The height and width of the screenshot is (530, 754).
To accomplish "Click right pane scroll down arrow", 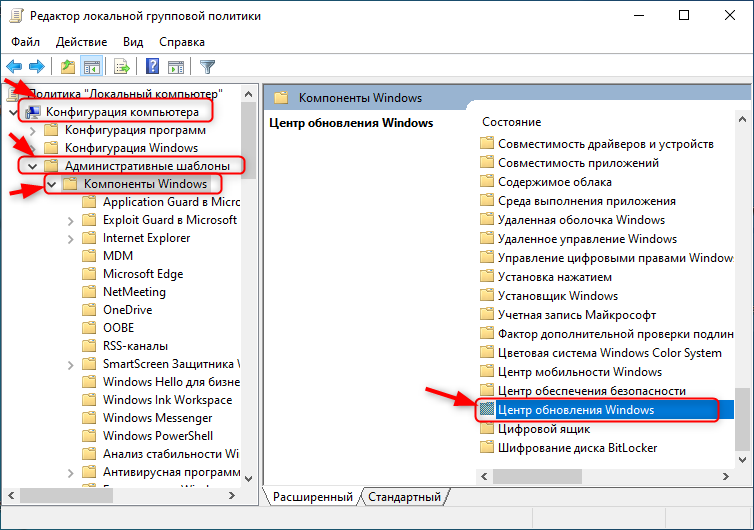I will pos(742,460).
